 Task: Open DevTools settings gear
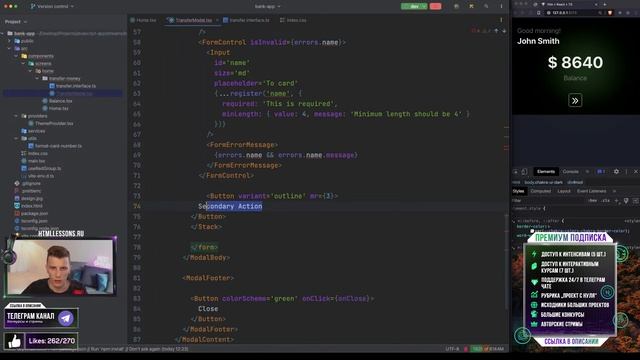click(x=616, y=172)
